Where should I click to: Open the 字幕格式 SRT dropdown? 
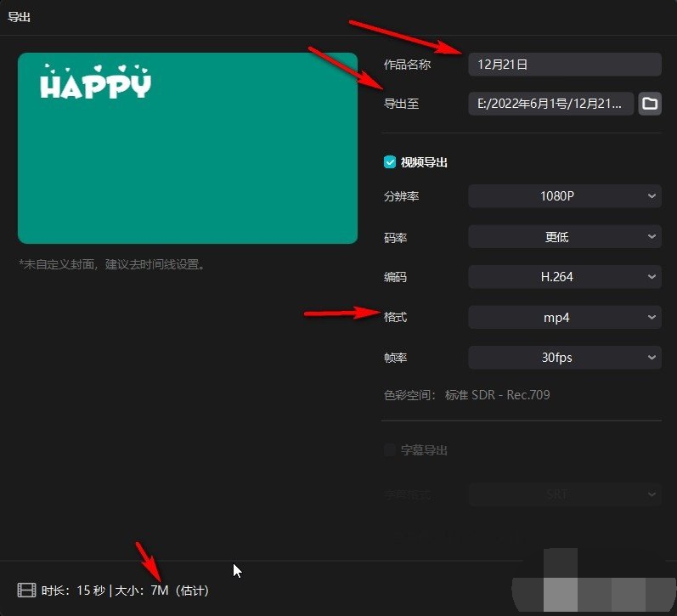click(x=564, y=494)
